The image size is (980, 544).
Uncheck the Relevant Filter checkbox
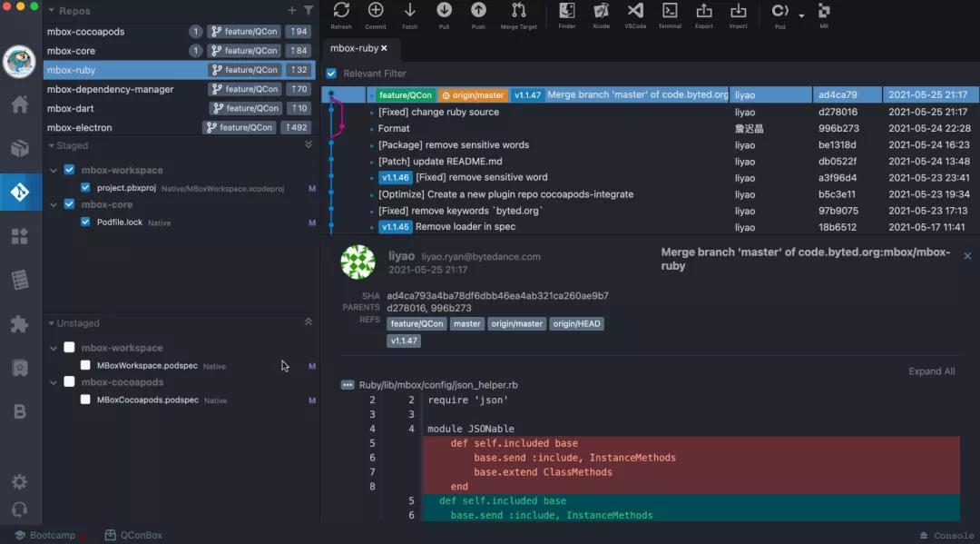tap(331, 74)
